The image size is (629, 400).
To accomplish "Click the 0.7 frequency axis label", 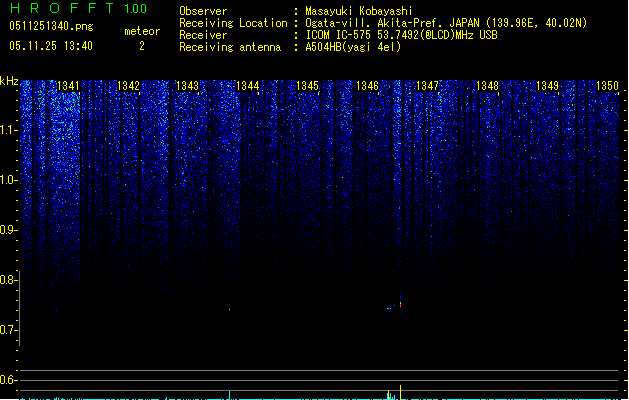I will 8,330.
